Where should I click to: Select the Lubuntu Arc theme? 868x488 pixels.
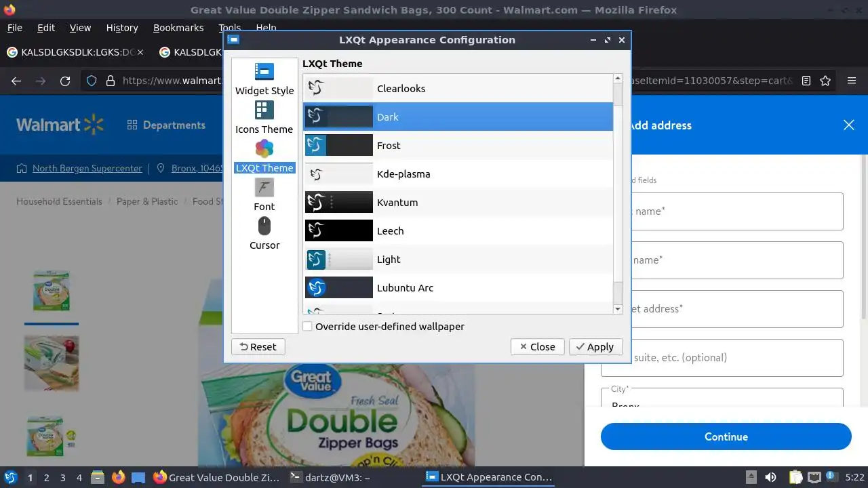[x=458, y=288]
